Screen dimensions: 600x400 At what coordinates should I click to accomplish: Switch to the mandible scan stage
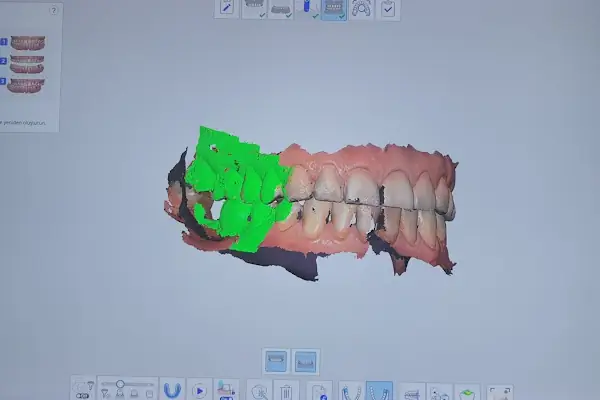pyautogui.click(x=280, y=8)
